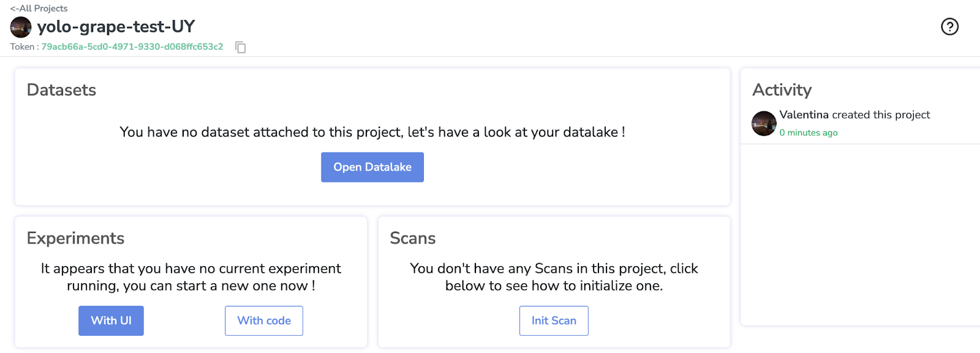The height and width of the screenshot is (353, 980).
Task: Click the "Valentina created this project" activity entry
Action: tap(854, 115)
